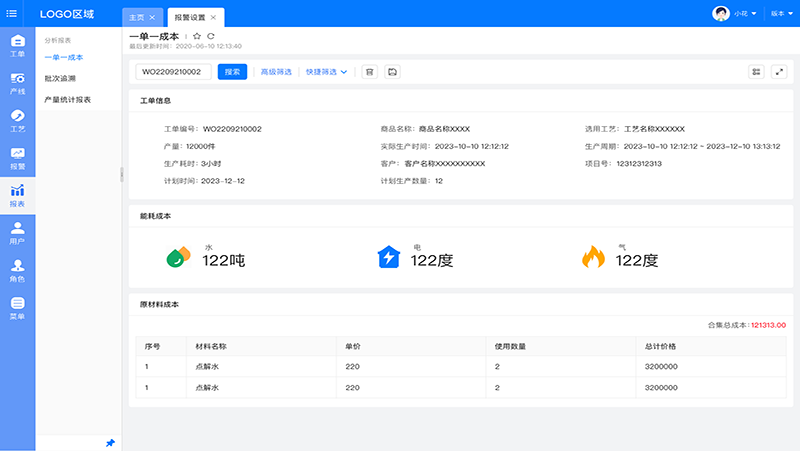Open 角色 in the sidebar
The height and width of the screenshot is (451, 800).
point(17,271)
